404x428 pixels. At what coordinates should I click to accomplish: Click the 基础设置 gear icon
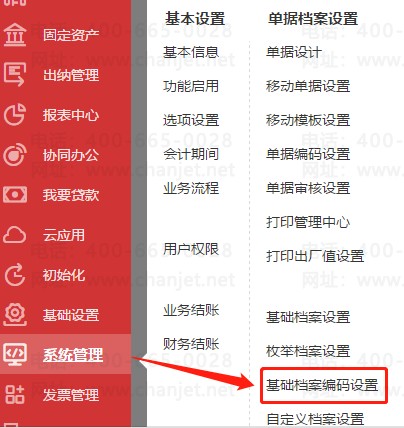[x=15, y=315]
